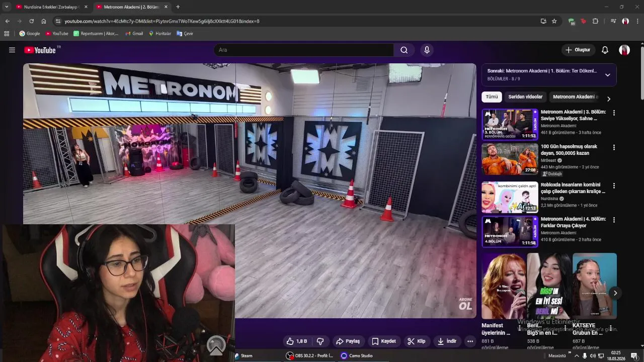Open the Manifest üyelerinin short thumbnail
The image size is (644, 362).
pos(504,286)
